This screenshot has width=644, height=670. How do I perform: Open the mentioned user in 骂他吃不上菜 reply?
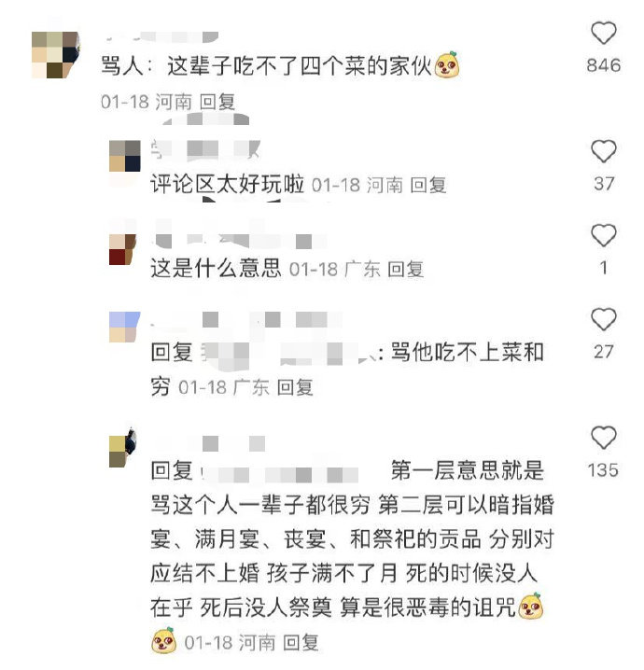(x=288, y=354)
